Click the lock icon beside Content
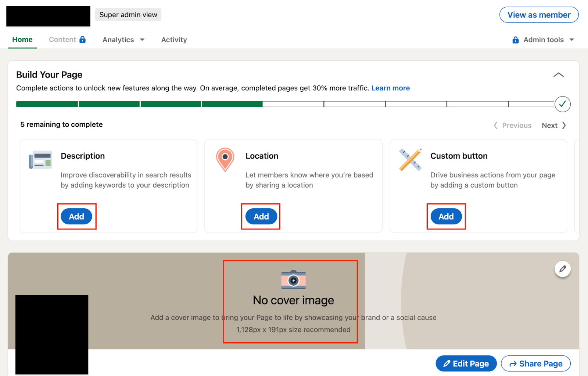588x376 pixels. [83, 39]
